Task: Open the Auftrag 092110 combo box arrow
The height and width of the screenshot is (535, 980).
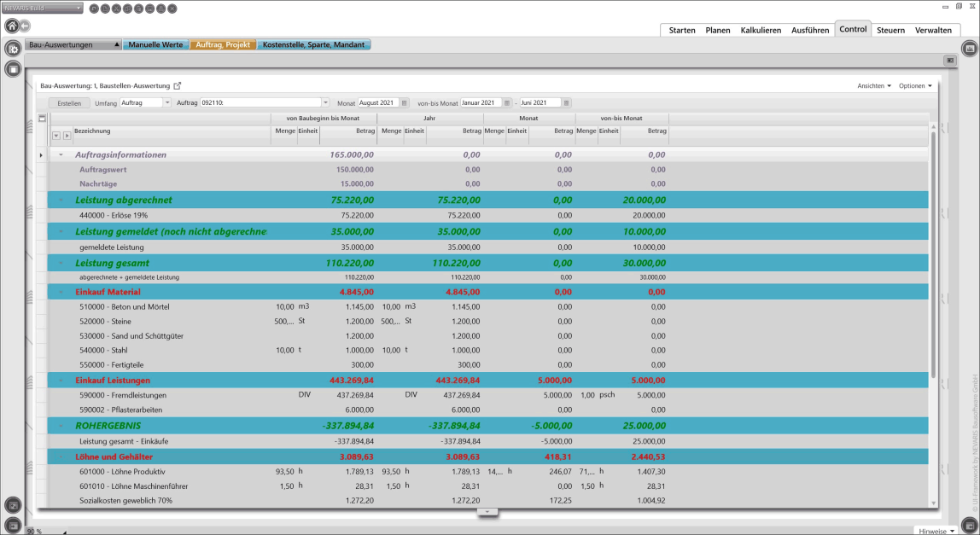Action: (325, 103)
